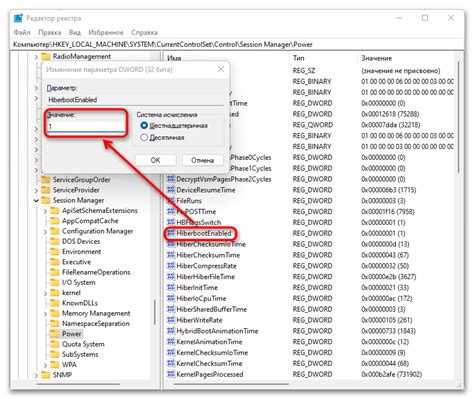Expand the Memory Management node
This screenshot has height=399, width=474.
pos(45,314)
